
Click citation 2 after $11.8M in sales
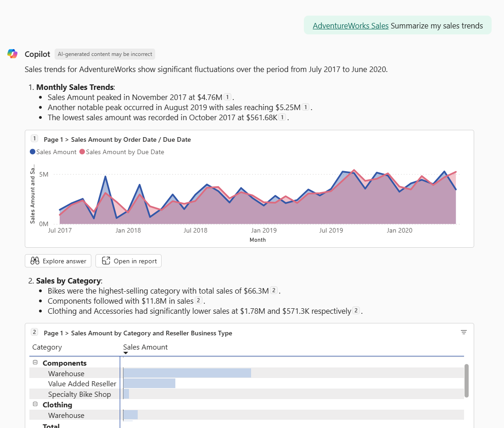tap(199, 300)
